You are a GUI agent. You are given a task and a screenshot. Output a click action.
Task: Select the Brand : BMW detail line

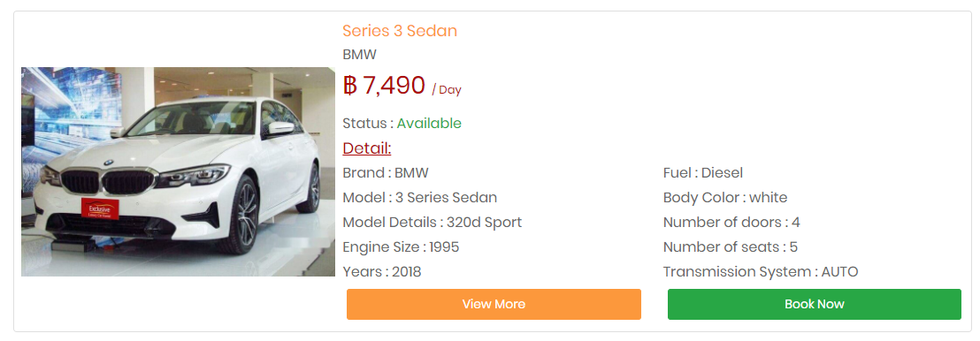coord(386,173)
